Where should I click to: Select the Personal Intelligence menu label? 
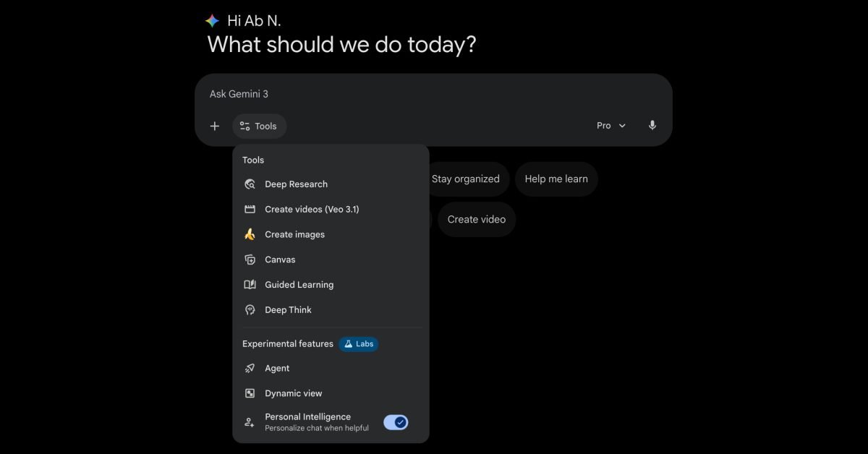click(x=308, y=417)
